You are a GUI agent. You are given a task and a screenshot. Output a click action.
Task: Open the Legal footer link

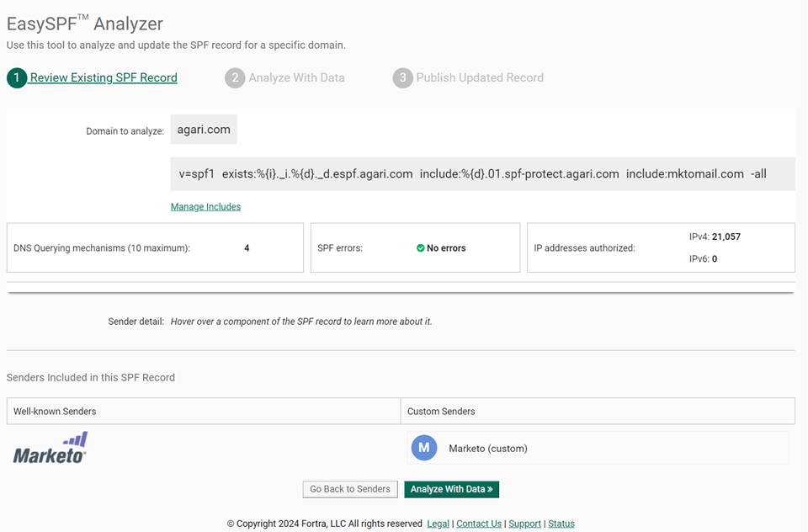(438, 524)
